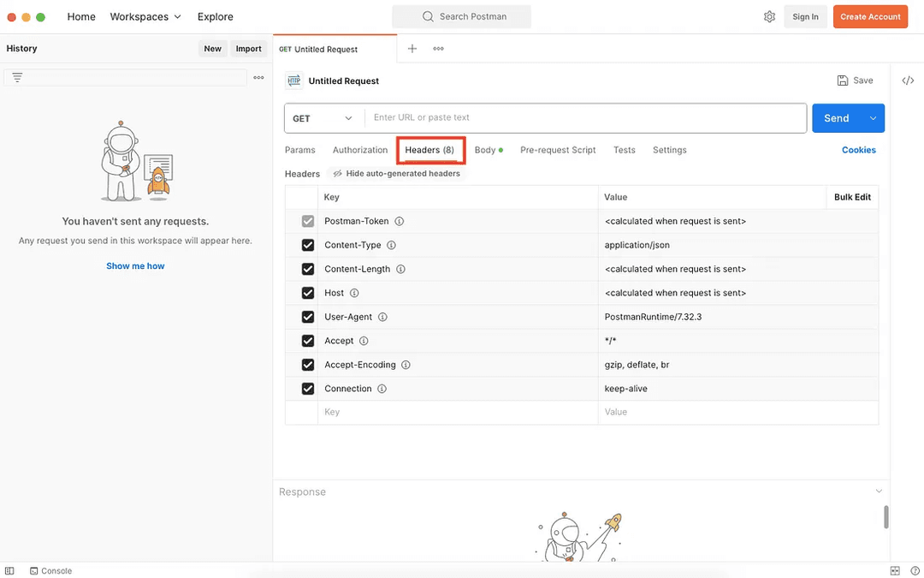
Task: Disable the User-Agent header checkbox
Action: [308, 317]
